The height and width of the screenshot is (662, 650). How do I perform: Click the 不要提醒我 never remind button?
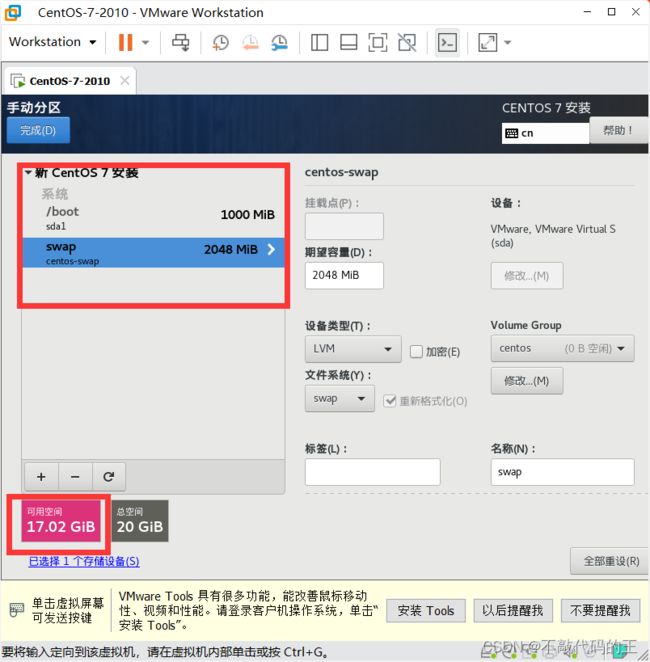coord(600,610)
